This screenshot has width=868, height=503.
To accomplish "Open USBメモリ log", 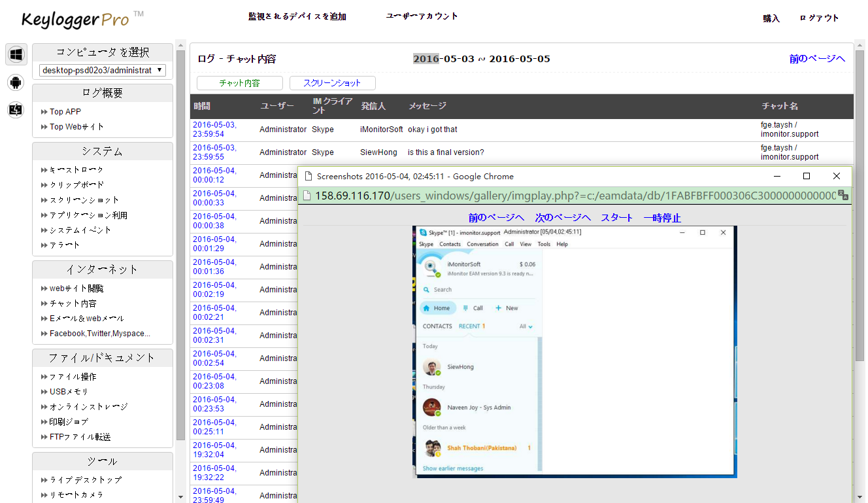I will click(x=69, y=392).
